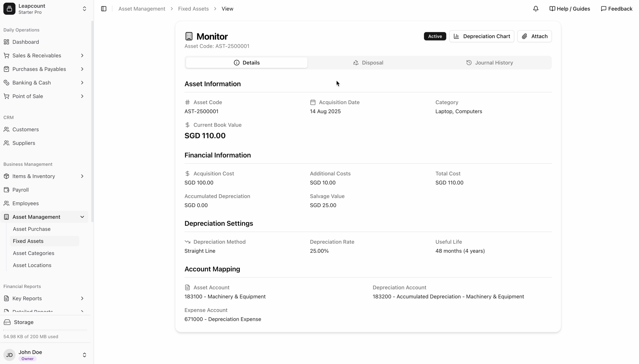Click the Active status badge
Viewport: 639px width, 364px height.
point(435,36)
